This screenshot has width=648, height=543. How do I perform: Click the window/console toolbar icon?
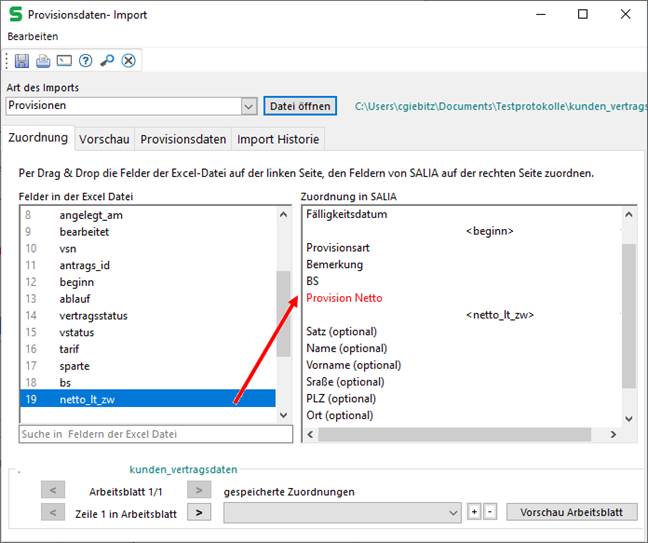tap(64, 61)
